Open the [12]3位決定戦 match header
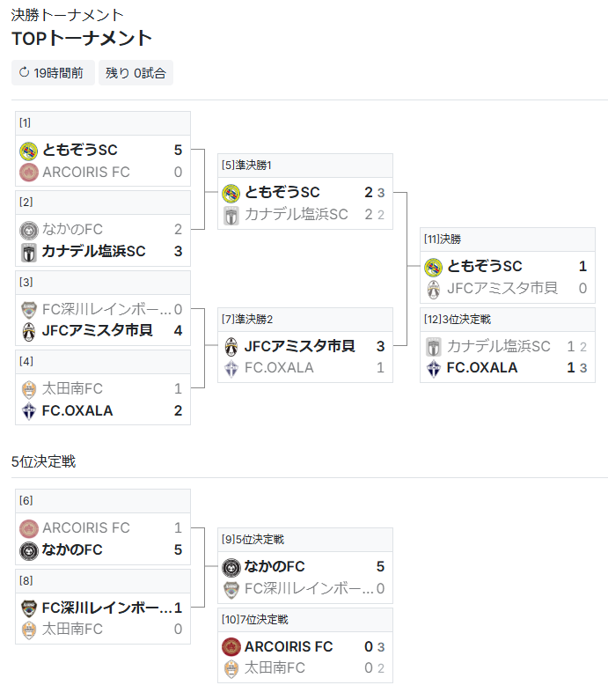The width and height of the screenshot is (608, 700). coord(507,320)
